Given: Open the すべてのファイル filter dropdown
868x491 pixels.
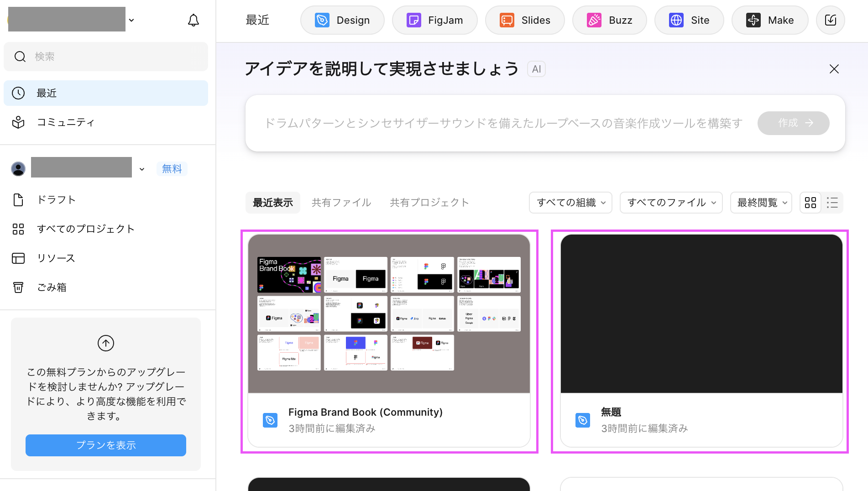Looking at the screenshot, I should pyautogui.click(x=671, y=203).
